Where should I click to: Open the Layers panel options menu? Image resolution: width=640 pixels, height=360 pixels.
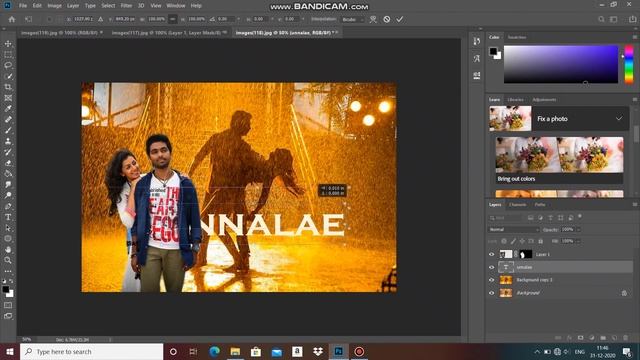point(635,204)
